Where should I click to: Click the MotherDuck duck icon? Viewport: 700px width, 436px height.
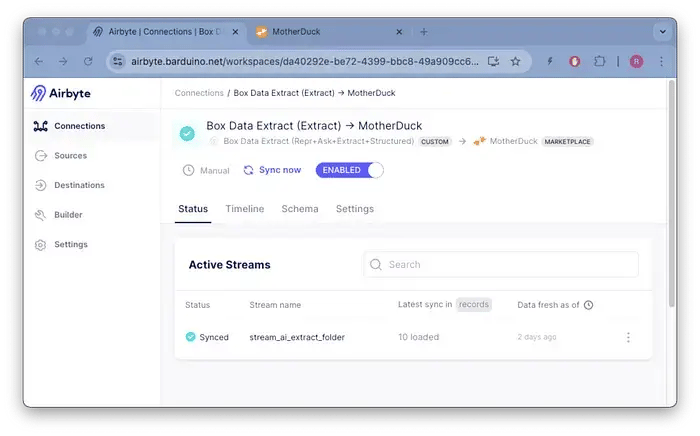479,141
